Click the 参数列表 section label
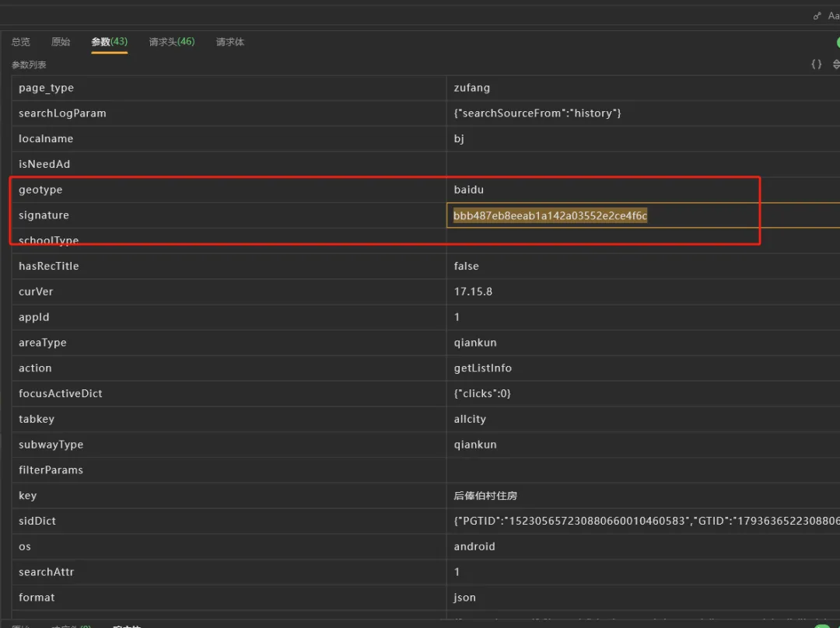The width and height of the screenshot is (840, 628). (x=29, y=65)
